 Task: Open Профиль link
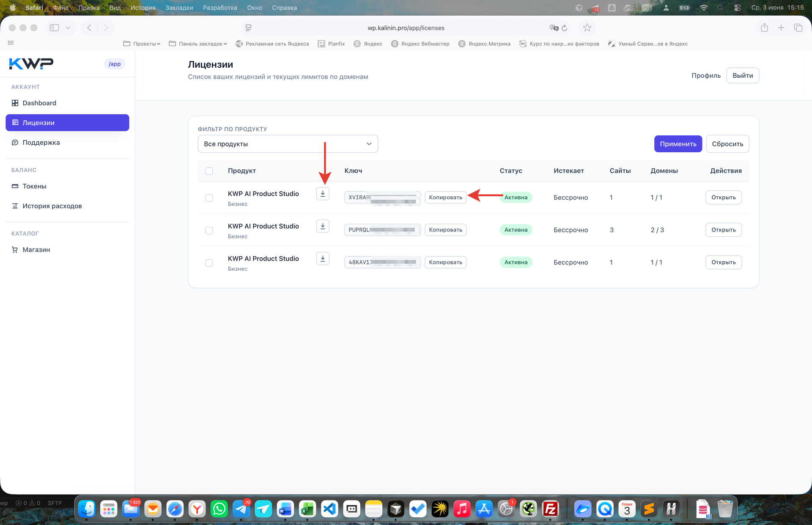pyautogui.click(x=706, y=75)
